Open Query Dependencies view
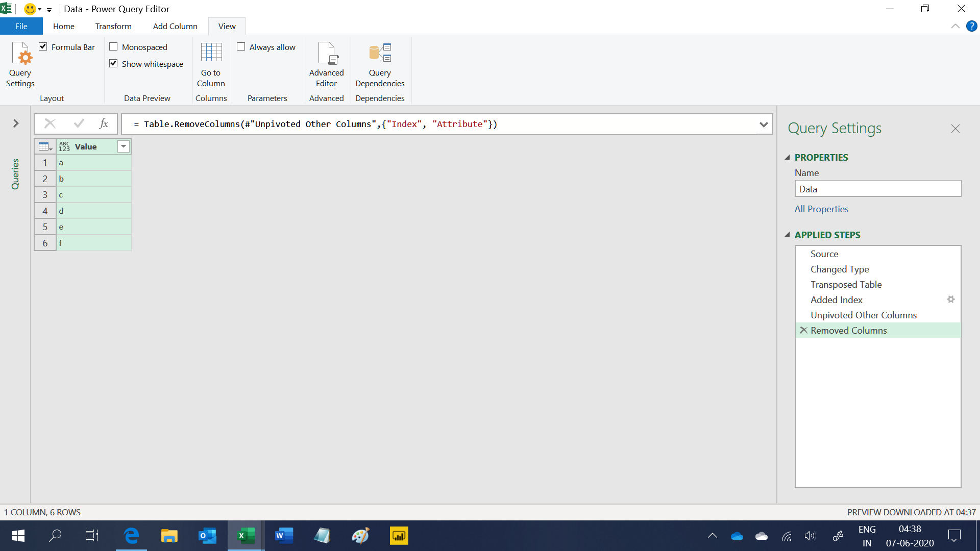The image size is (980, 551). [x=380, y=64]
